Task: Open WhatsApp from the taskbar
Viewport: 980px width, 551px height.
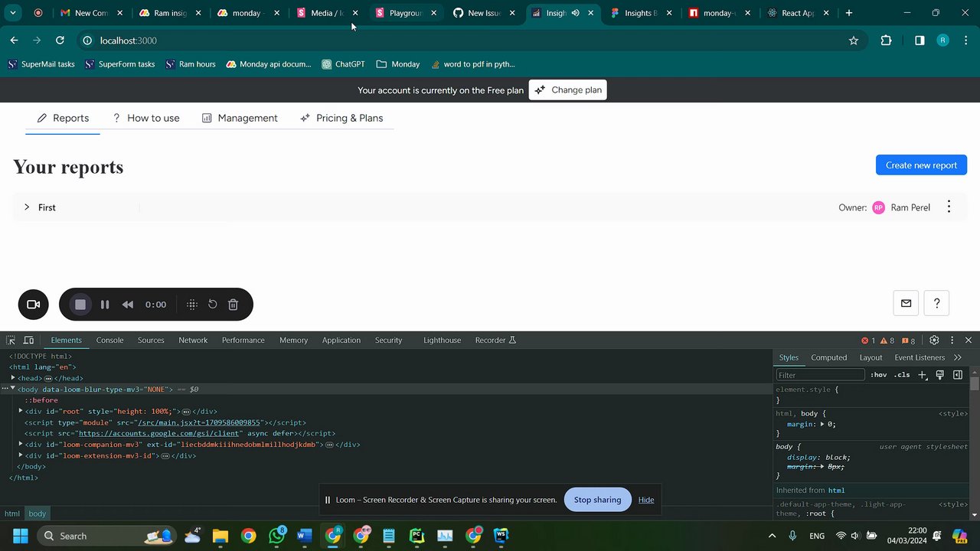Action: coord(276,536)
